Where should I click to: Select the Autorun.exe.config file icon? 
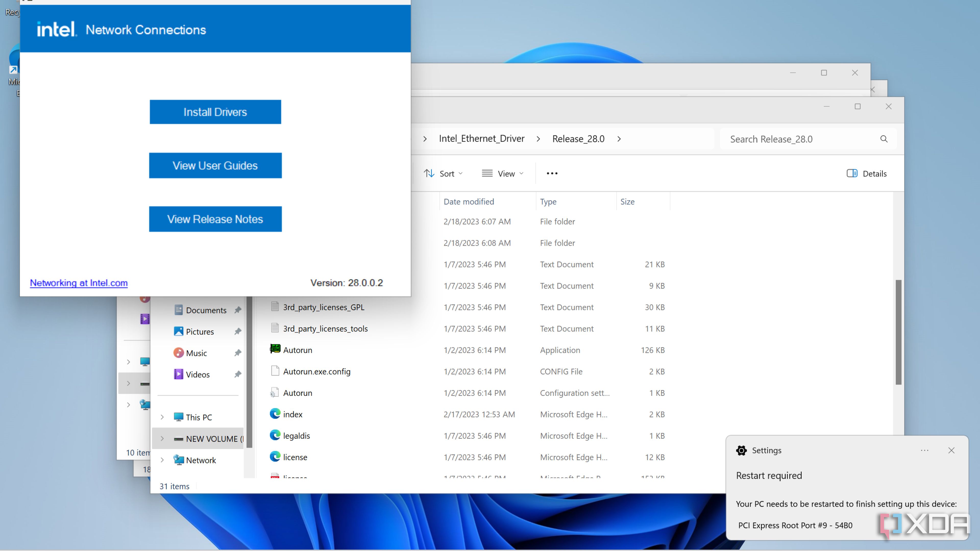pos(275,371)
